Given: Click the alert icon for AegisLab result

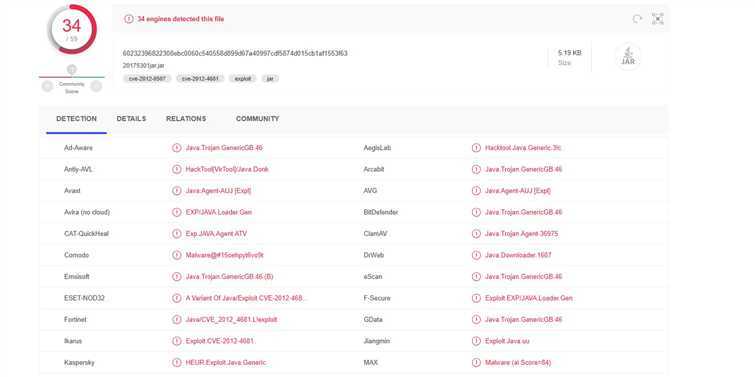Looking at the screenshot, I should [476, 148].
